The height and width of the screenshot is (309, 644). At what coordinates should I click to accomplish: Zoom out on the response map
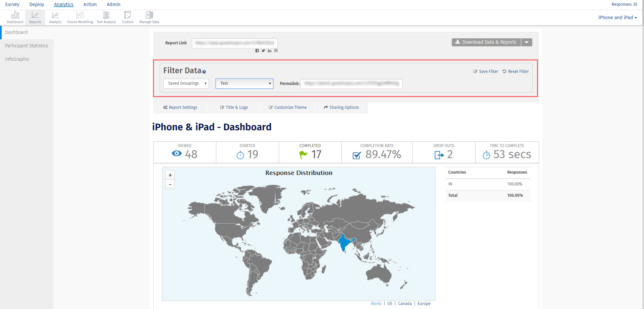(170, 184)
